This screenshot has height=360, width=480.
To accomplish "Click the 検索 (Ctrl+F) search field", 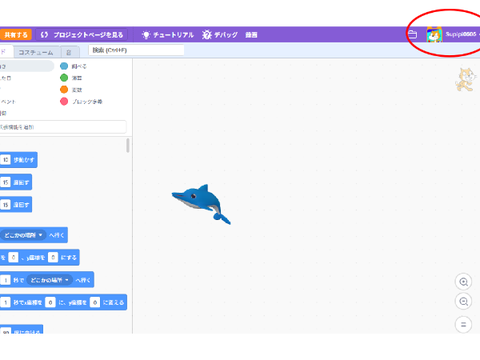I will (136, 50).
